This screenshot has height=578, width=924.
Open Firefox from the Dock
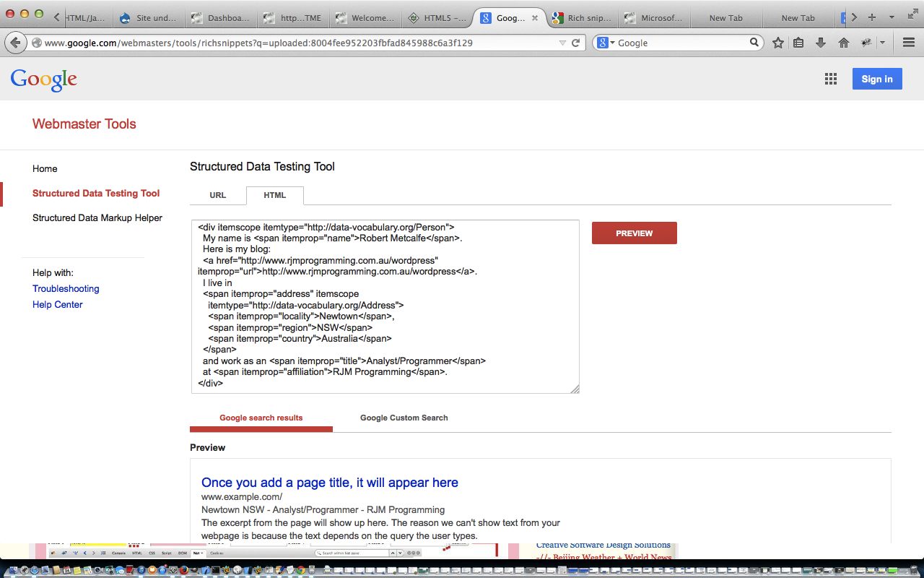tap(184, 570)
